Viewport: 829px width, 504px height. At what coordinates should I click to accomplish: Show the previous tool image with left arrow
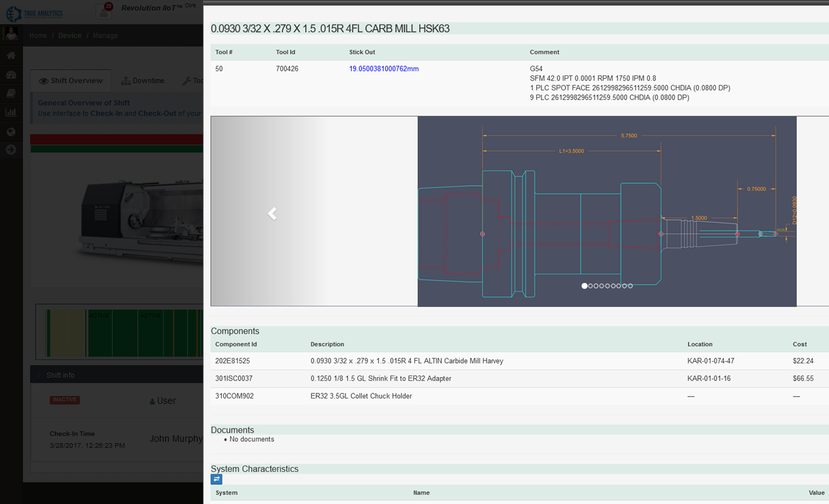click(x=272, y=213)
